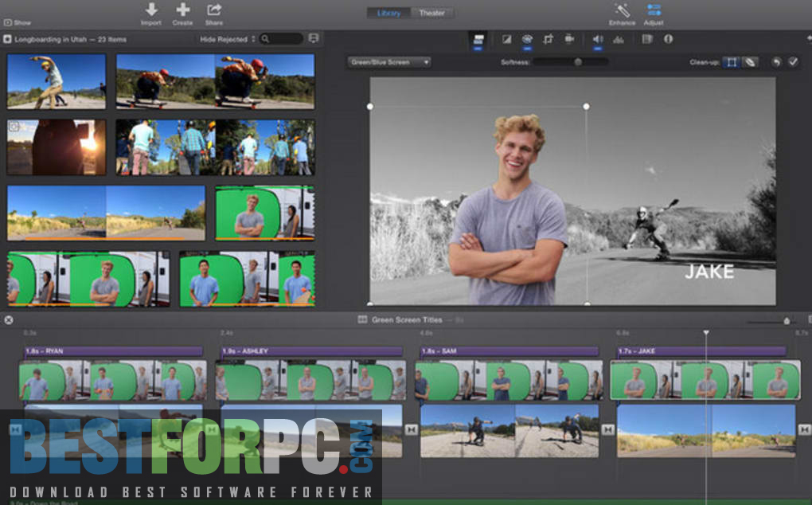Image resolution: width=812 pixels, height=505 pixels.
Task: Open the noise reduction equalizer icon
Action: 619,39
